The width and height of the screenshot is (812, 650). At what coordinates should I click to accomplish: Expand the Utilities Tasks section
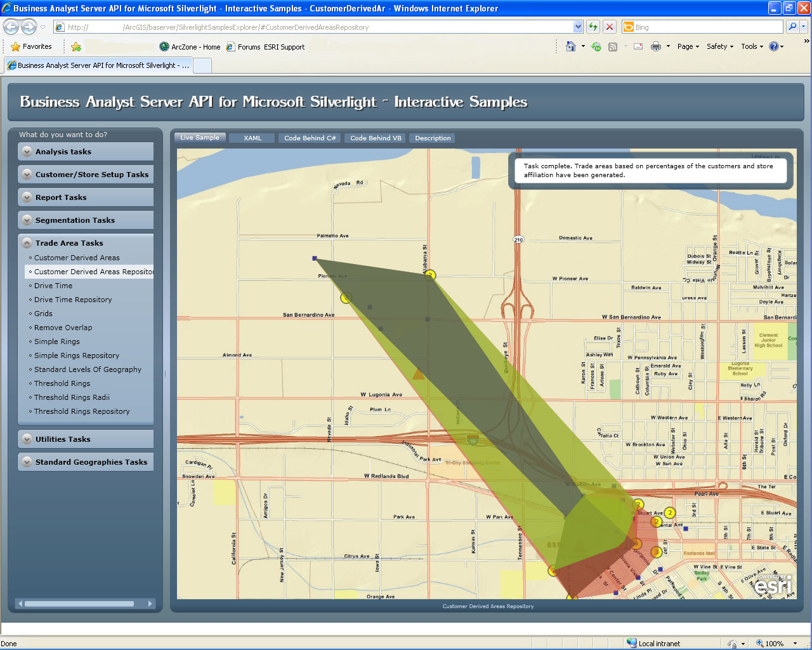coord(86,439)
